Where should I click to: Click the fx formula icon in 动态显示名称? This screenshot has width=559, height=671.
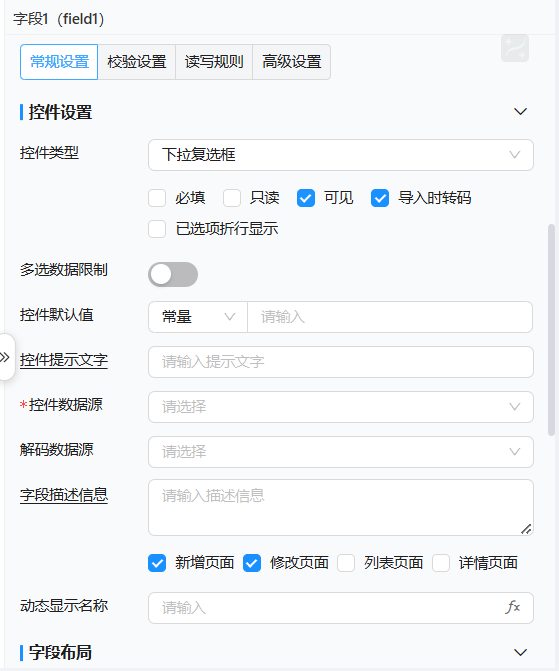pos(513,607)
